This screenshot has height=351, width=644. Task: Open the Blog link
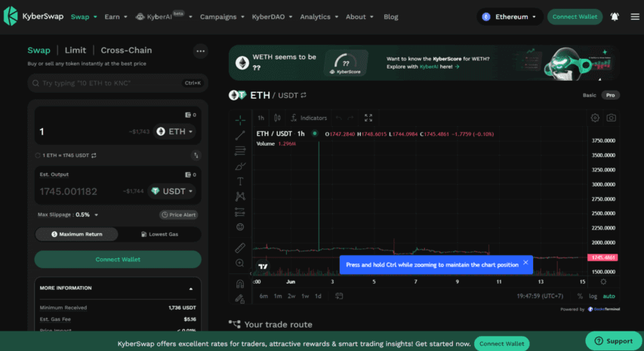click(390, 17)
